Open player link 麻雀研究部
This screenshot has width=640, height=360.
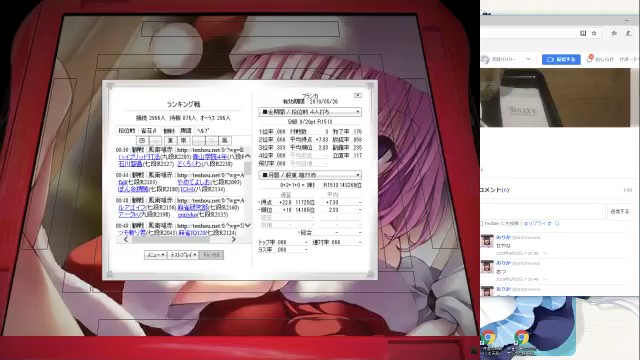pyautogui.click(x=193, y=207)
